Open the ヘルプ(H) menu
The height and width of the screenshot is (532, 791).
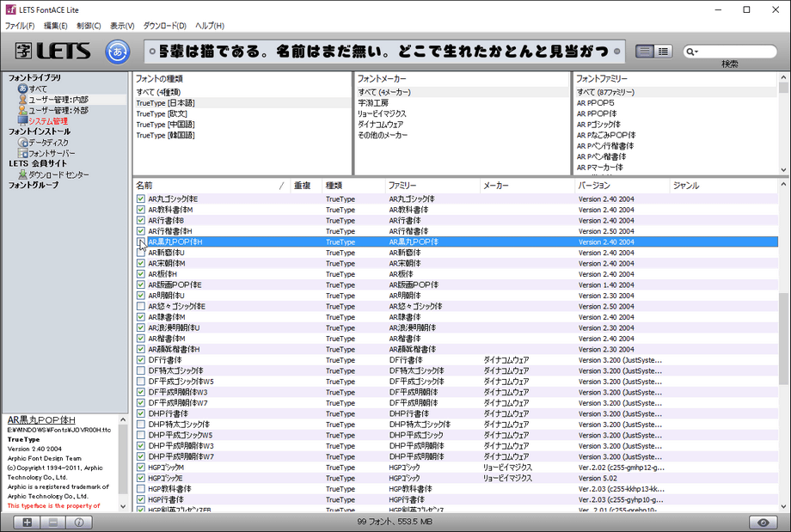(209, 26)
